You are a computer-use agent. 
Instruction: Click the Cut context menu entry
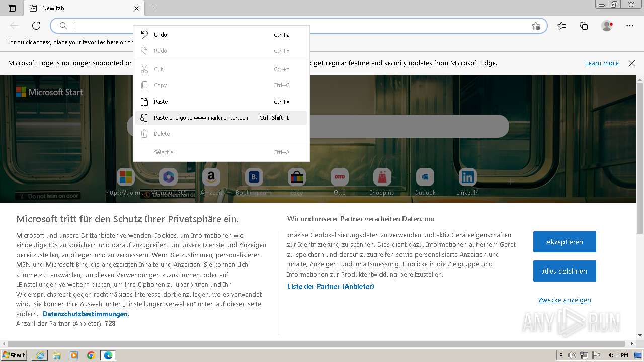[x=221, y=69]
